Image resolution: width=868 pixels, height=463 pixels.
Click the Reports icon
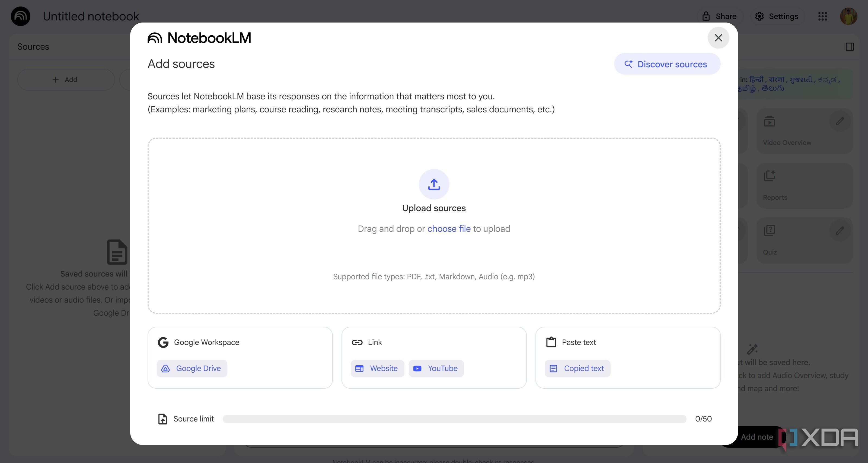pyautogui.click(x=769, y=175)
